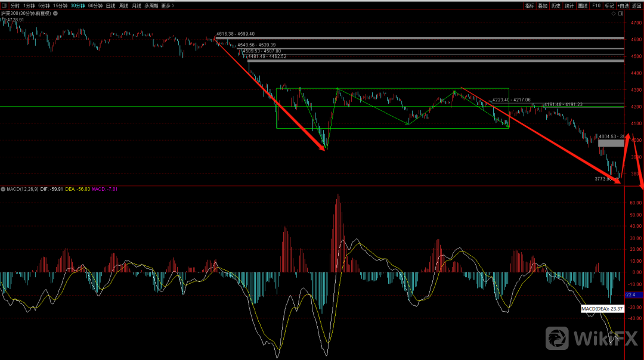
Task: Add stock via +自选 button
Action: [x=623, y=5]
